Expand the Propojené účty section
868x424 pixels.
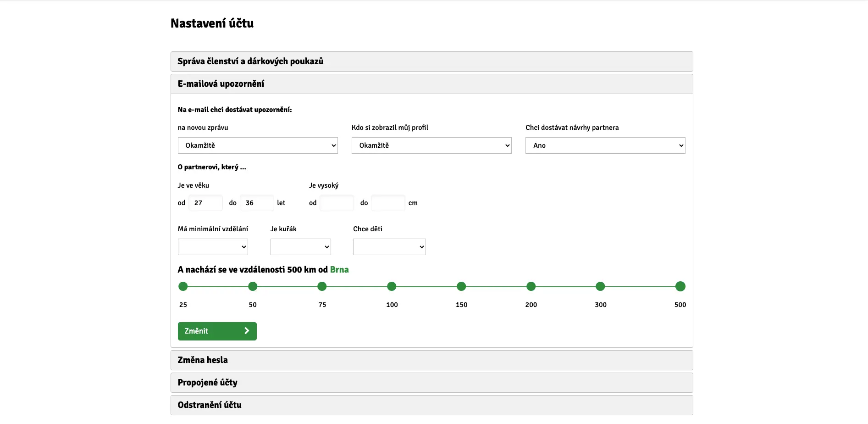(x=431, y=383)
